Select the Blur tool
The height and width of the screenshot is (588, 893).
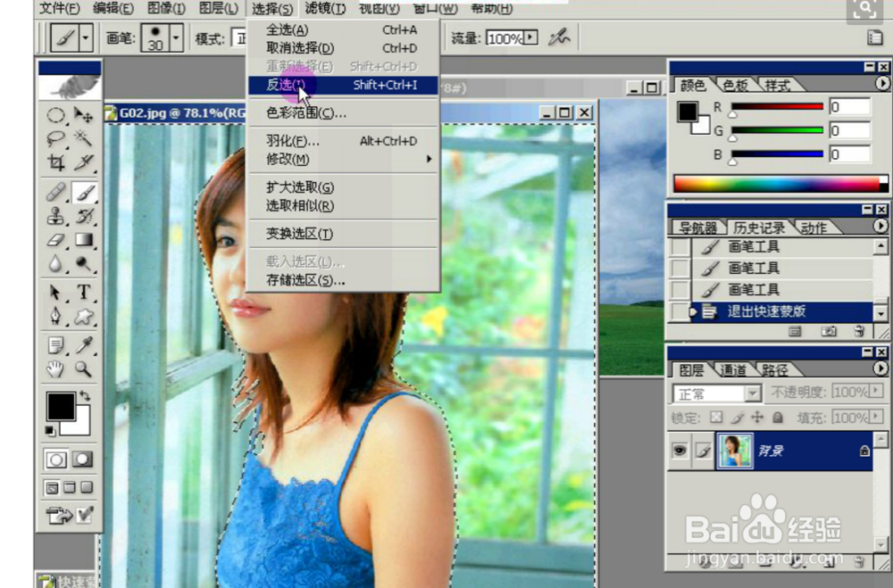(x=55, y=263)
